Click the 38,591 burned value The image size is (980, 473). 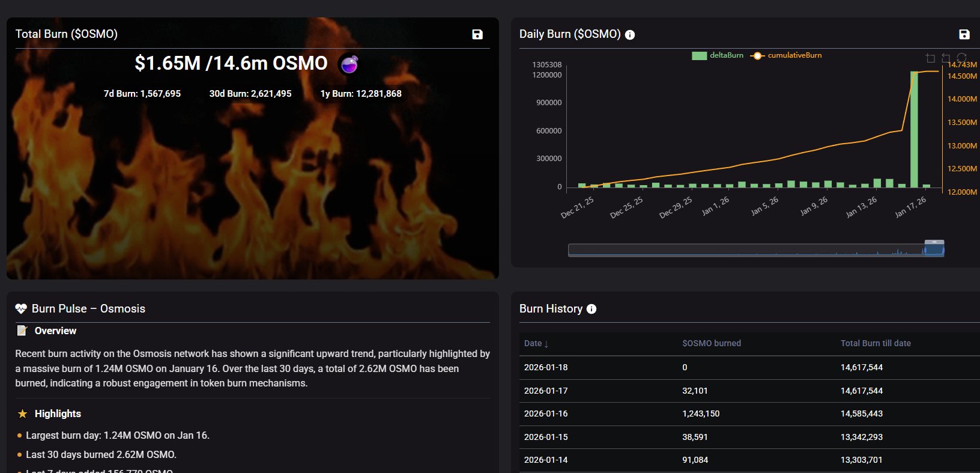(x=695, y=437)
